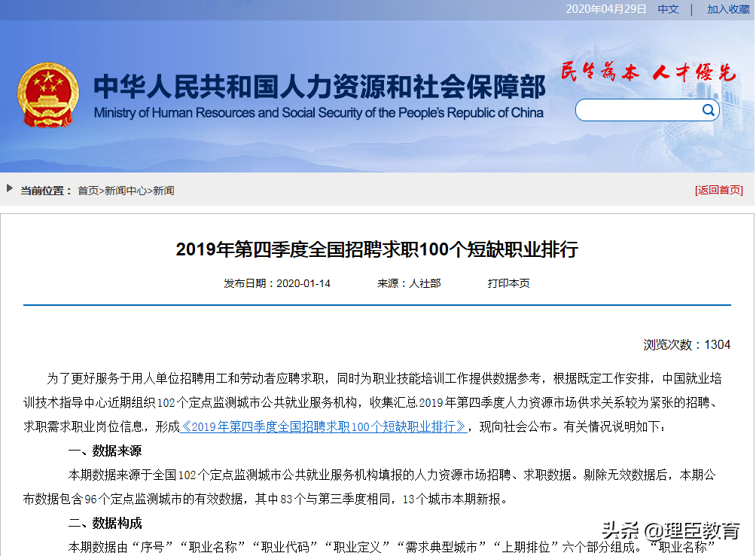Open the 新闻 breadcrumb entry
This screenshot has height=556, width=756.
click(164, 190)
